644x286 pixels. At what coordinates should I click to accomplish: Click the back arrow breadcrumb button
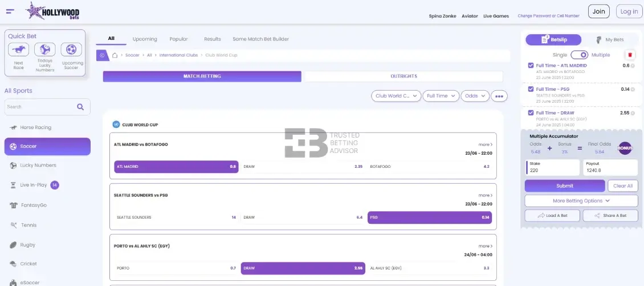[102, 55]
